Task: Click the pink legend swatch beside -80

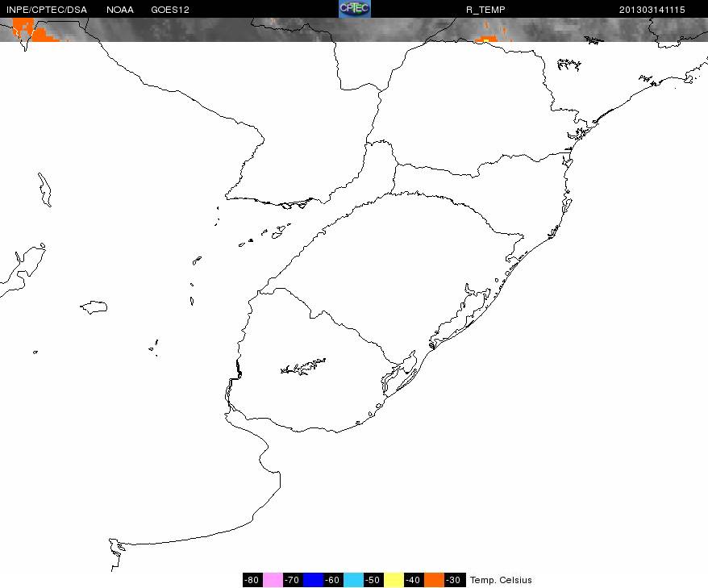Action: click(273, 580)
